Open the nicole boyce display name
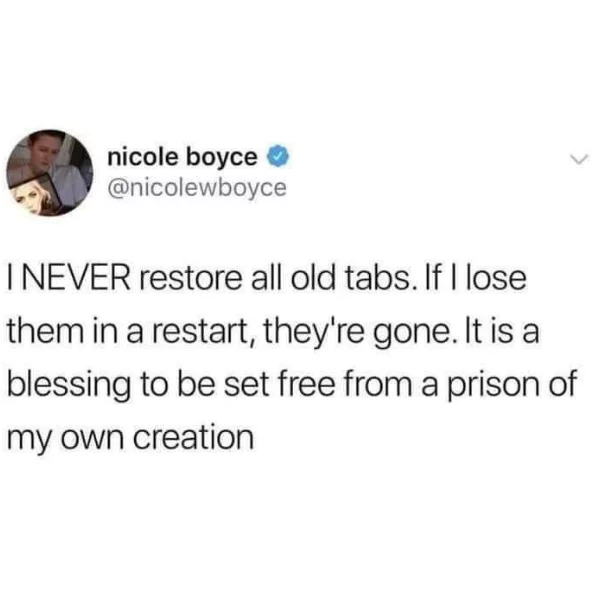This screenshot has height=600, width=600. [182, 157]
